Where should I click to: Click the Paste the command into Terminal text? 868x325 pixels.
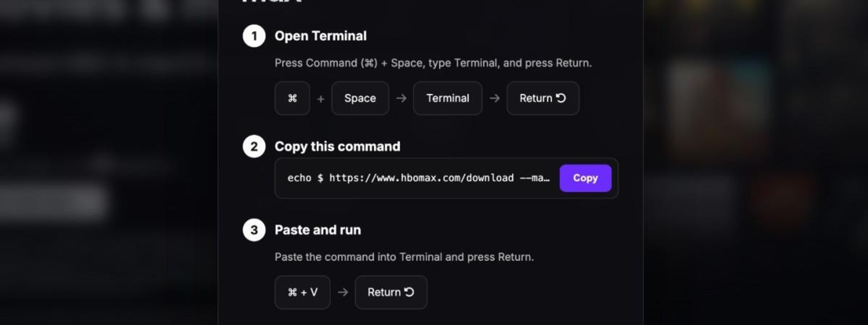(404, 257)
